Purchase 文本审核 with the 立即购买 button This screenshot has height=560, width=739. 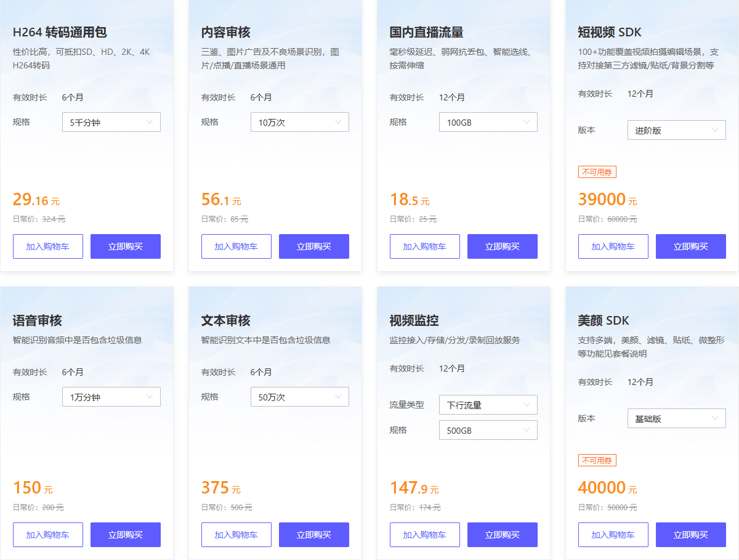(313, 534)
